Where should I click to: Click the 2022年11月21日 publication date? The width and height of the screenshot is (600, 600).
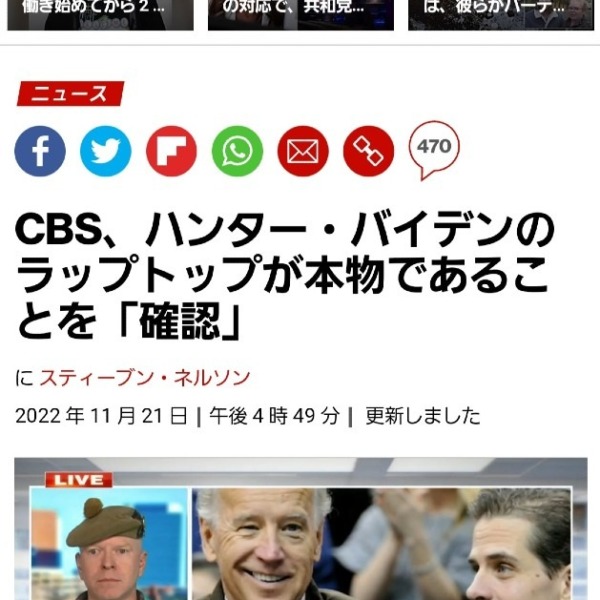click(x=102, y=416)
